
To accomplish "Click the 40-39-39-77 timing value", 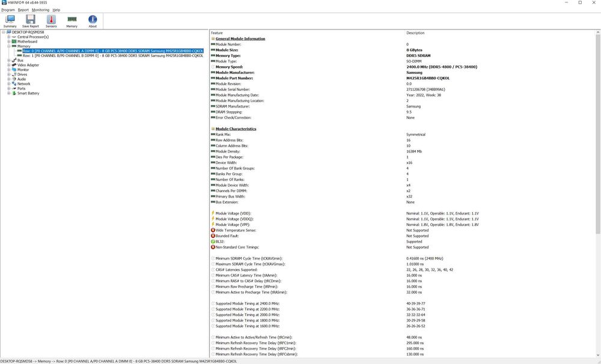I will 415,303.
